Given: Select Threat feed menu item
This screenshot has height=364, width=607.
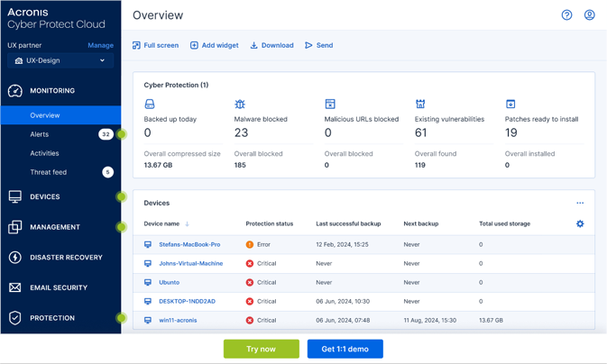Looking at the screenshot, I should (49, 172).
